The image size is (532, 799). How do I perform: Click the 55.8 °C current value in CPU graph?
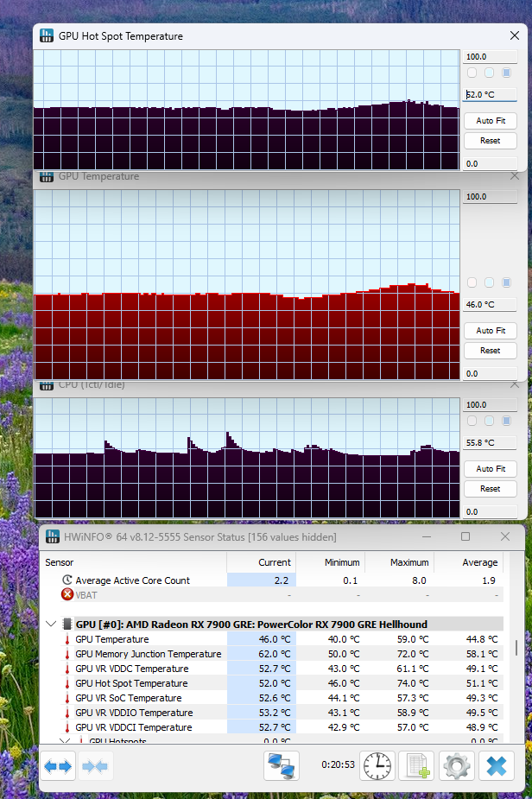coord(490,442)
